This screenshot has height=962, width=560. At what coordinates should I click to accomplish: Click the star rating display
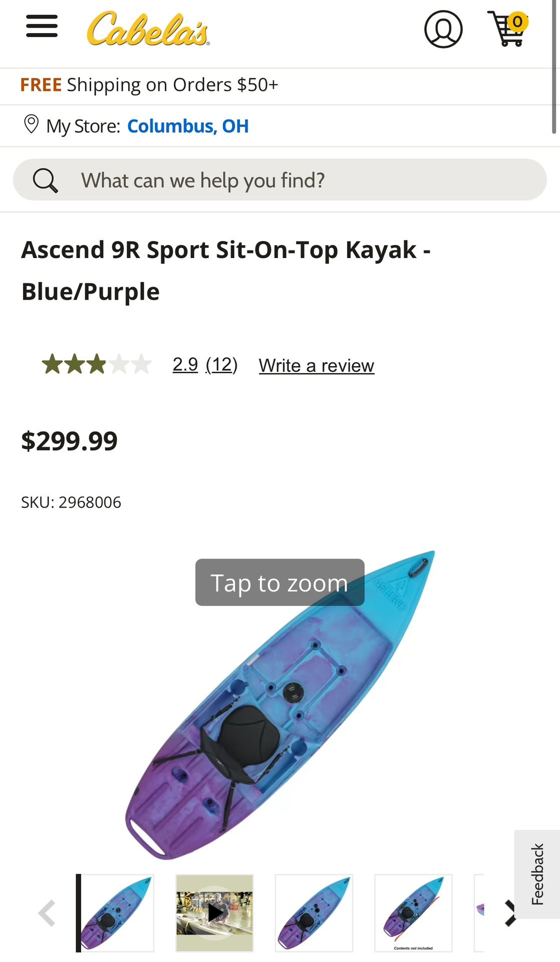(97, 365)
